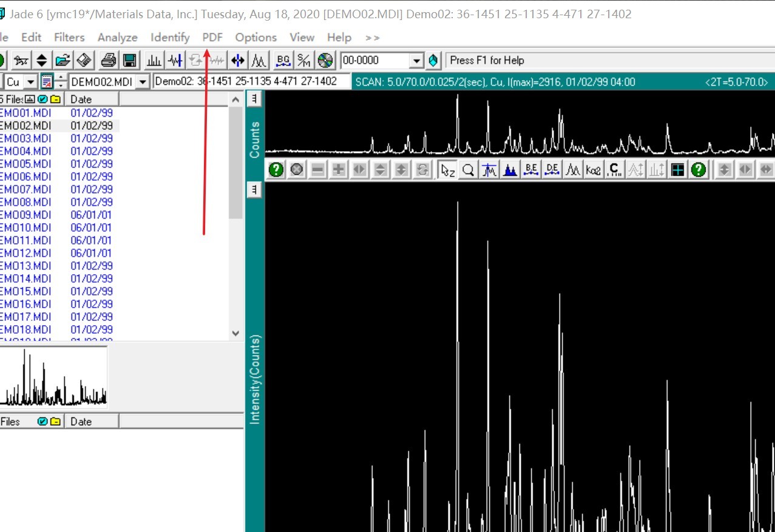The height and width of the screenshot is (532, 775).
Task: Toggle the crosshair grid icon in the plot toolbar
Action: click(678, 170)
